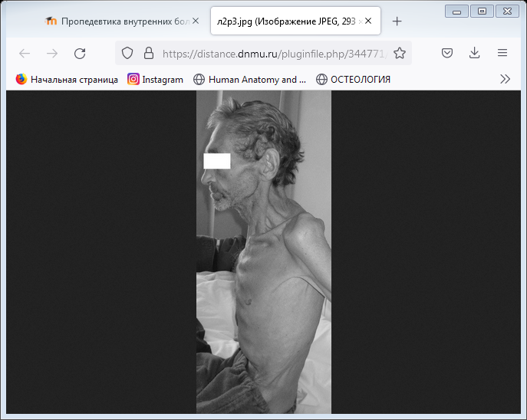Show more bookmarks chevron
527x420 pixels.
click(x=505, y=79)
